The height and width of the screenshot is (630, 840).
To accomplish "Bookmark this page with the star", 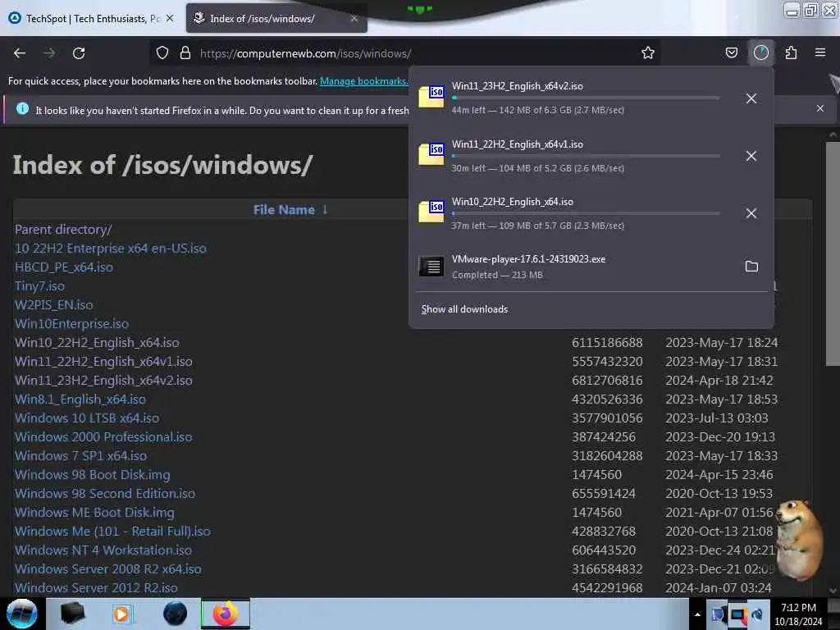I will 648,53.
